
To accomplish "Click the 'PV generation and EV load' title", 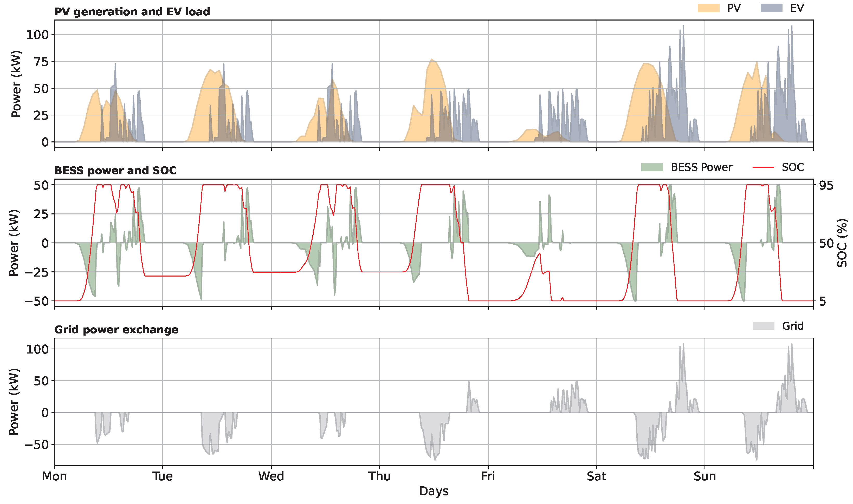I will pos(132,12).
